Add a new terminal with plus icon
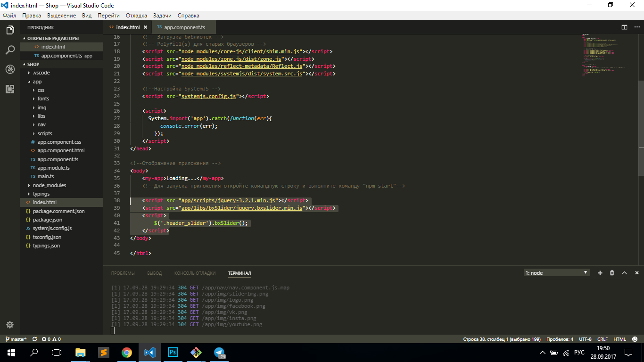The height and width of the screenshot is (362, 644). pos(600,273)
